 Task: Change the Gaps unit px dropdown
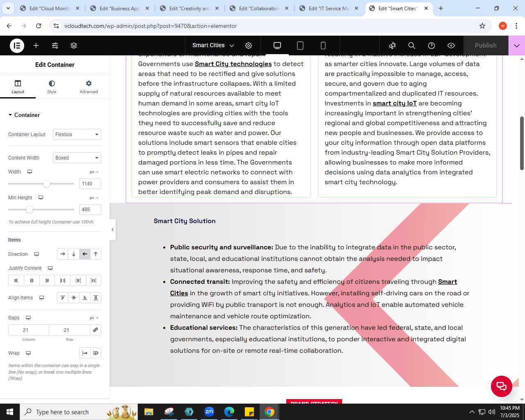pyautogui.click(x=94, y=318)
